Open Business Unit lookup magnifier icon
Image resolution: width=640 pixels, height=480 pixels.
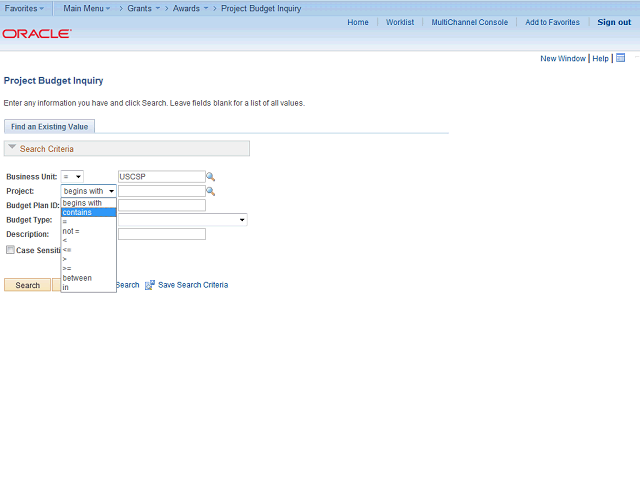point(210,177)
